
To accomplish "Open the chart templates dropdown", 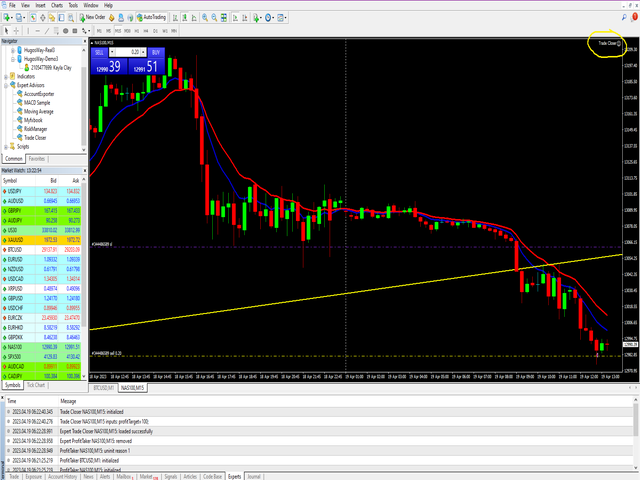I will click(x=282, y=18).
